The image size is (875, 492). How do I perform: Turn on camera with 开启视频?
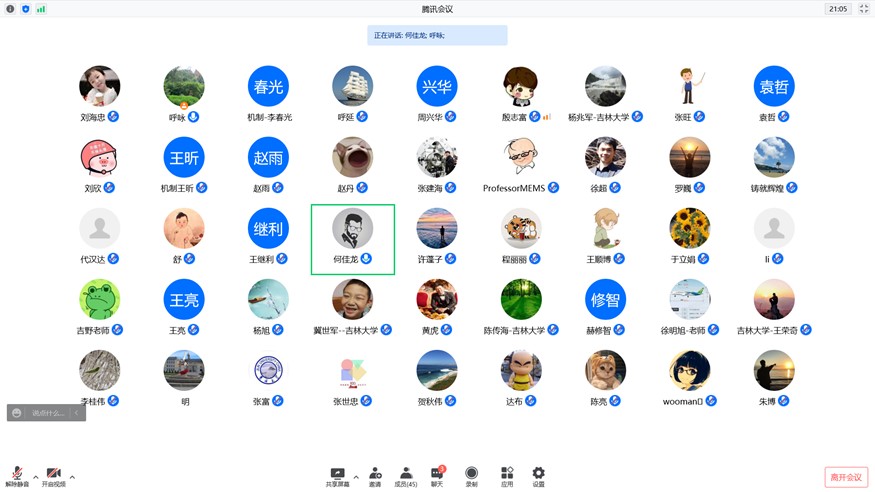point(53,476)
